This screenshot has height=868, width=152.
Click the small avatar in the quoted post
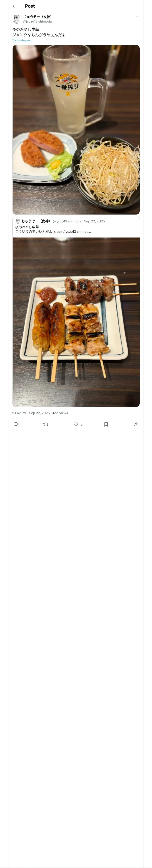click(18, 221)
